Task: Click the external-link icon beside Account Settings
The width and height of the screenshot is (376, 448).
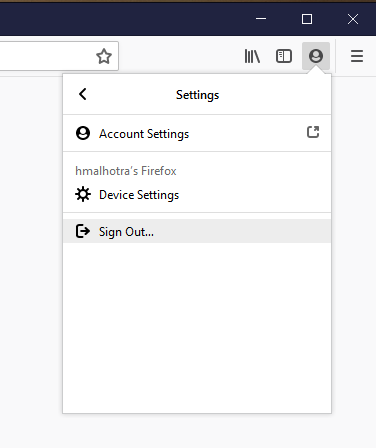Action: (x=313, y=132)
